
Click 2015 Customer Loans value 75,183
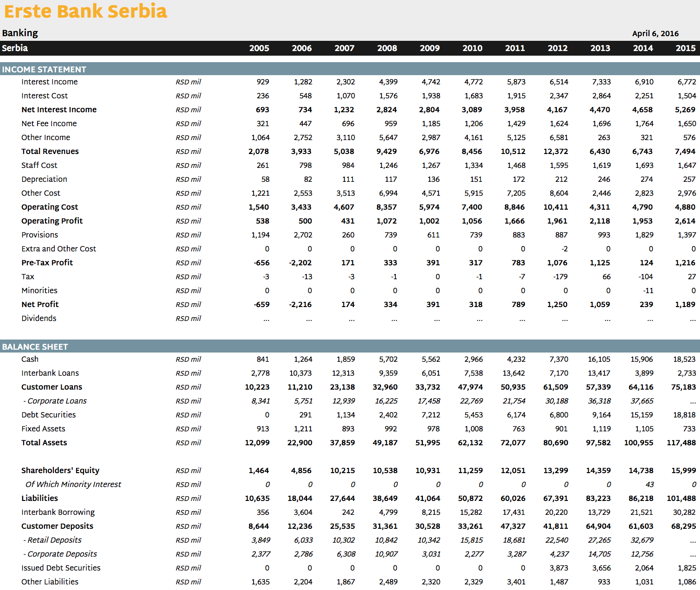click(684, 387)
